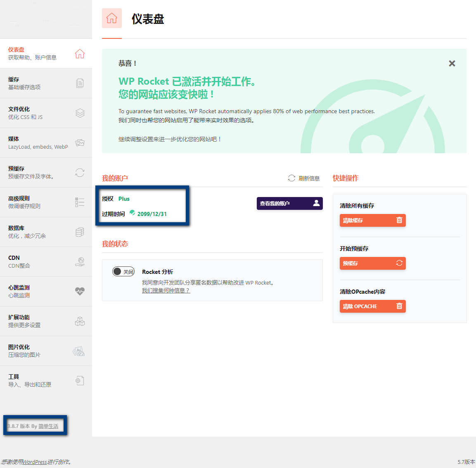Click the Plus license value

click(124, 199)
